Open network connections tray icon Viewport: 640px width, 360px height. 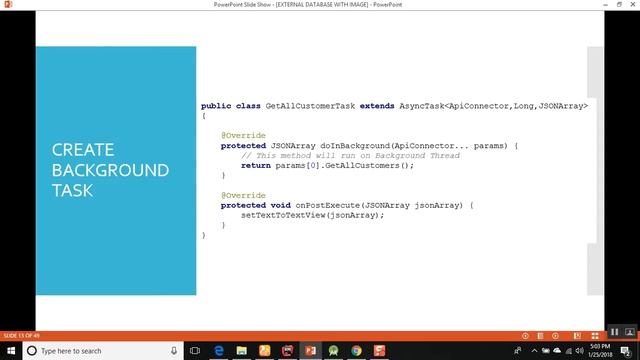tap(569, 351)
